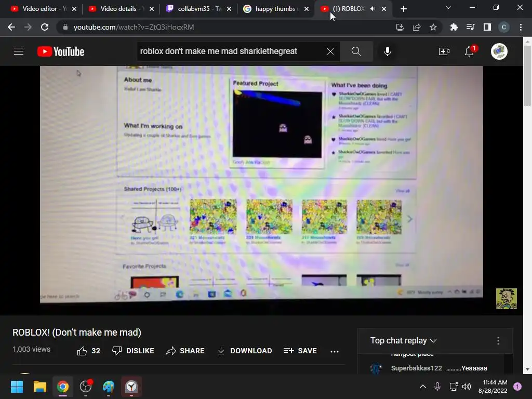Select the video title ROBLOX! (Don't make me mad)

[77, 332]
